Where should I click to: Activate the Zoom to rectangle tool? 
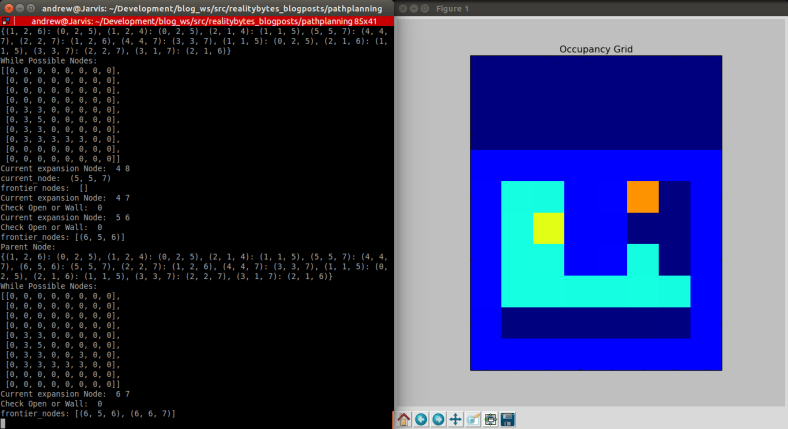473,419
